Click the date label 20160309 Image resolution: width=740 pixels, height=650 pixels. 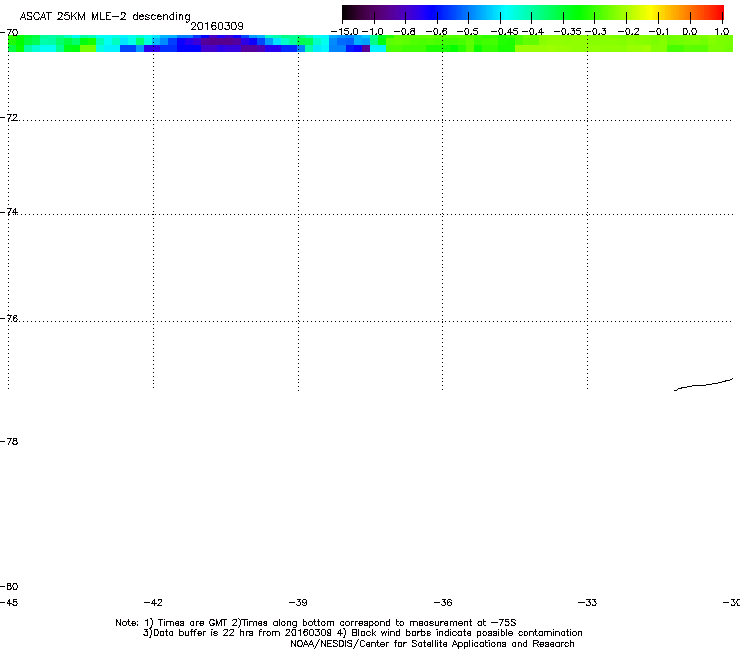click(217, 26)
